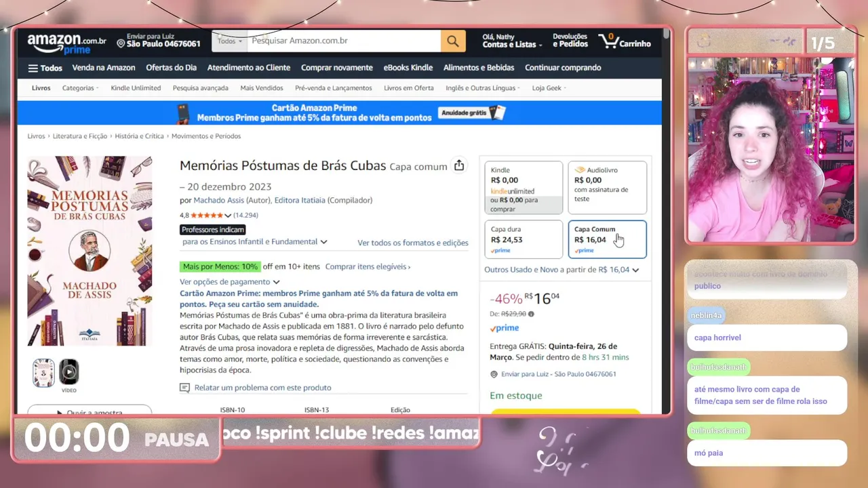Click the prime badge under the price
The height and width of the screenshot is (488, 868).
[504, 328]
